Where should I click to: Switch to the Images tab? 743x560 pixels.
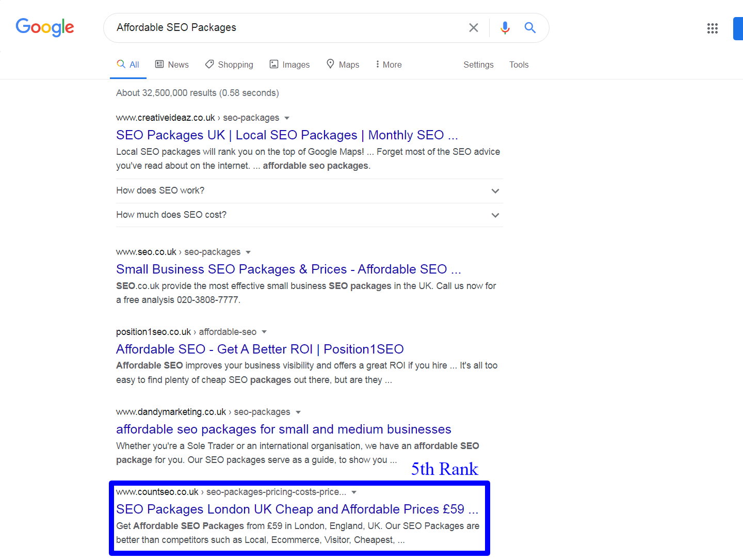click(289, 65)
